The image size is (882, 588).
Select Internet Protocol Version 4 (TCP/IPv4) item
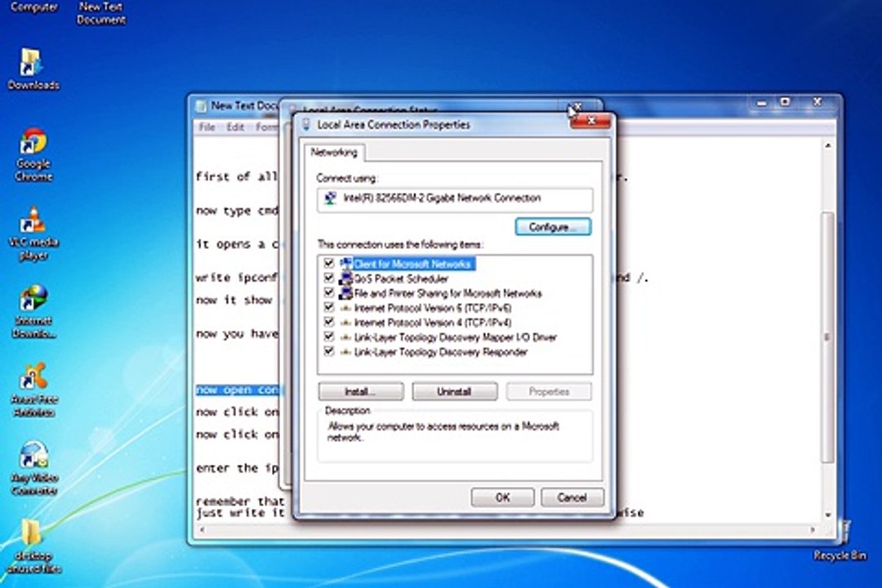point(433,323)
